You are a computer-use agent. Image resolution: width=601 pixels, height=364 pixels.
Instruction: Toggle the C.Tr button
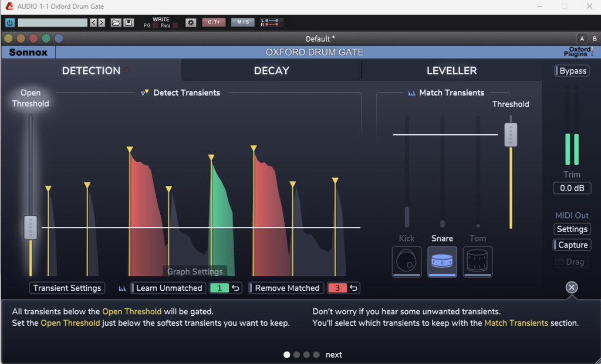214,22
